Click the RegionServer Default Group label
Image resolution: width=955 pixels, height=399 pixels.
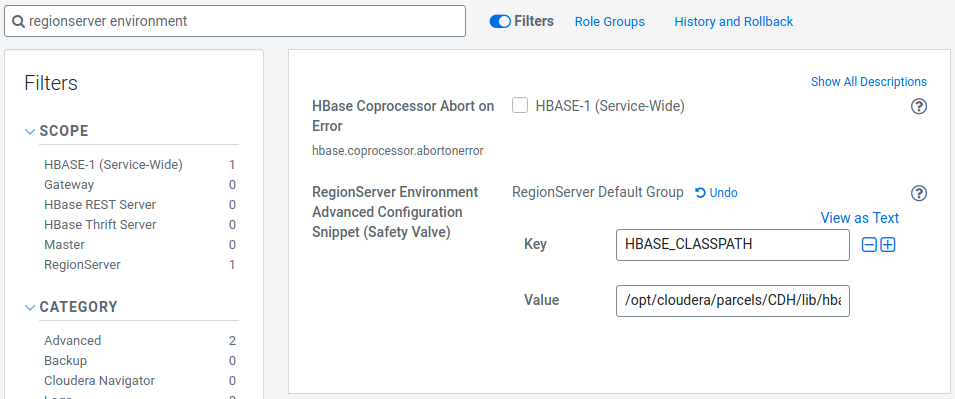(598, 192)
